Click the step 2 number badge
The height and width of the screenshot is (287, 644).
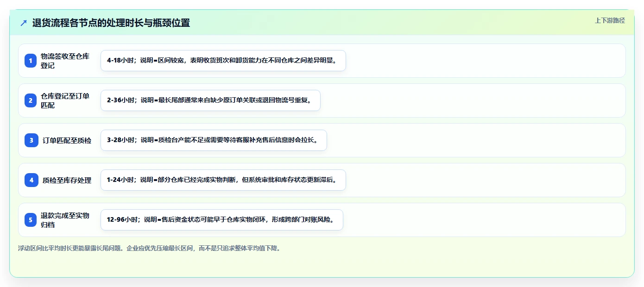click(x=31, y=100)
